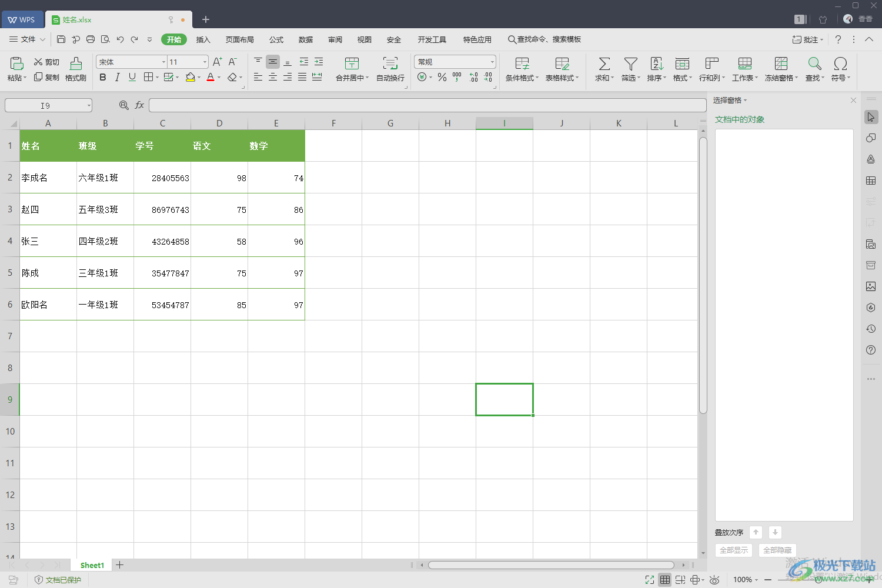Switch to the 公式 (Formulas) tab
The image size is (882, 588).
click(276, 39)
